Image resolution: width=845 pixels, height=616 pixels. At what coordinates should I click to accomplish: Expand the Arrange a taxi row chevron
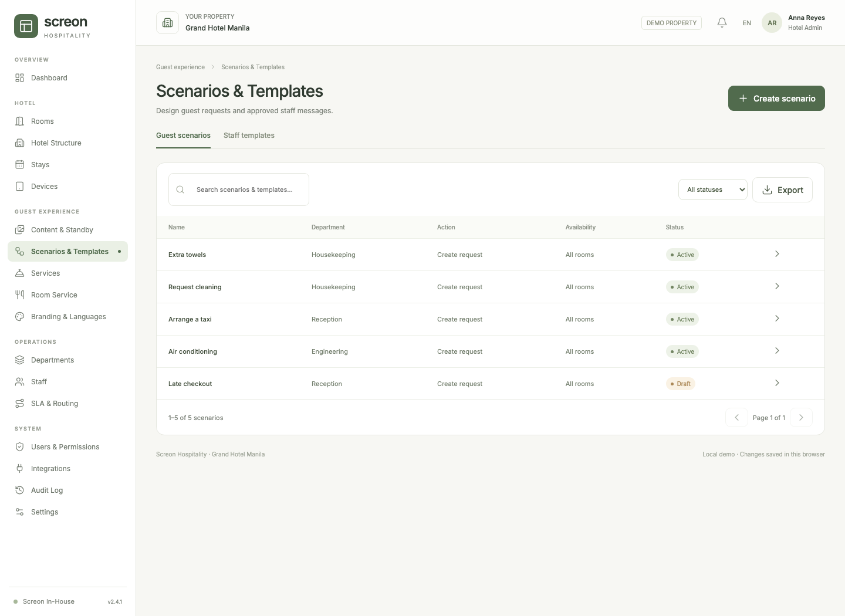[x=777, y=319]
